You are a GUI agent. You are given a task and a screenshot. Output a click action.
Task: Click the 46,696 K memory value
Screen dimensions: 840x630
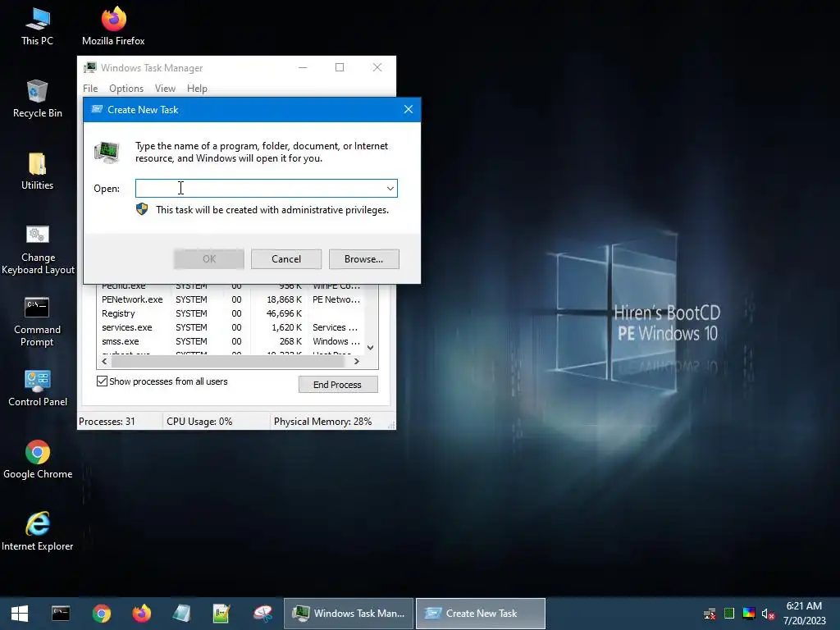tap(284, 314)
